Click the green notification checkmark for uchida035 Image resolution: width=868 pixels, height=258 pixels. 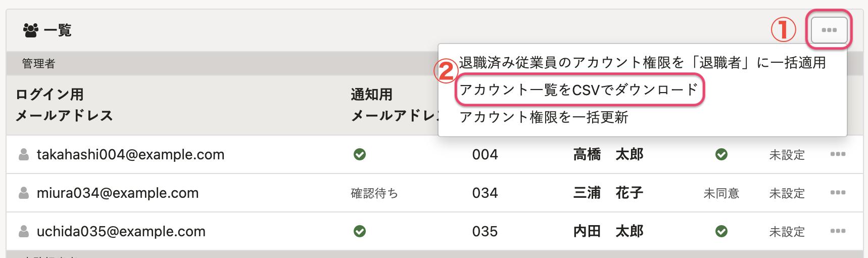pos(360,231)
